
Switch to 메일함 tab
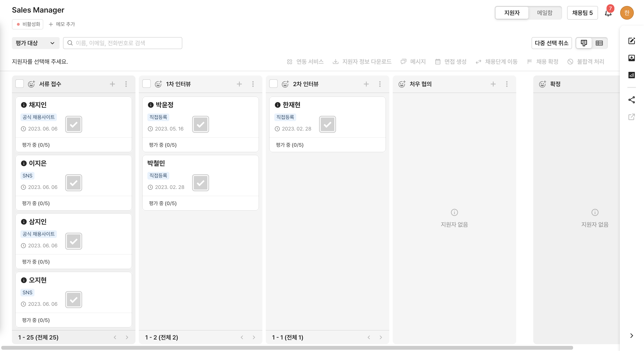point(545,13)
